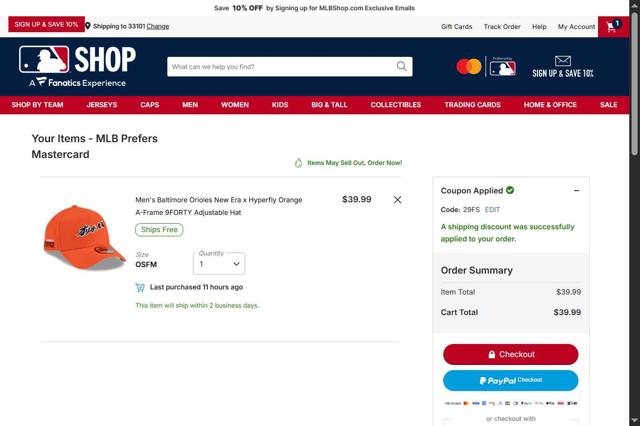Click the MLB Shop logo

pyautogui.click(x=77, y=66)
